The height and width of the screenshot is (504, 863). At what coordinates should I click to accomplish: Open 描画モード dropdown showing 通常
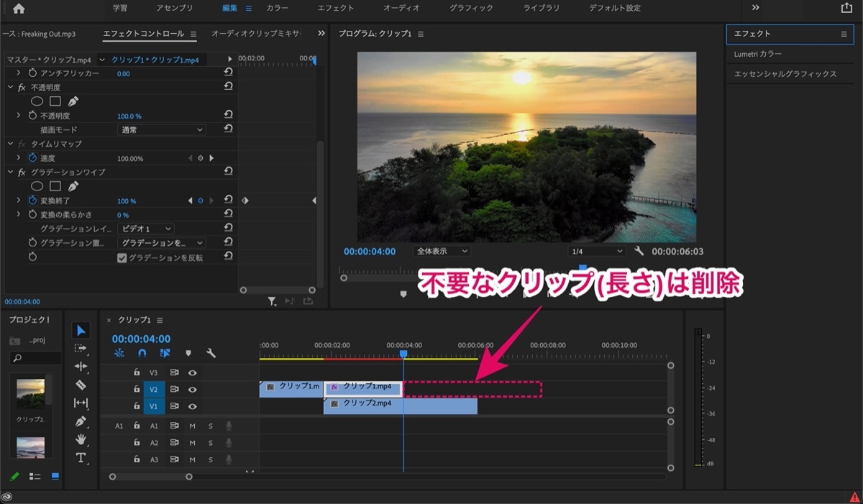point(161,129)
